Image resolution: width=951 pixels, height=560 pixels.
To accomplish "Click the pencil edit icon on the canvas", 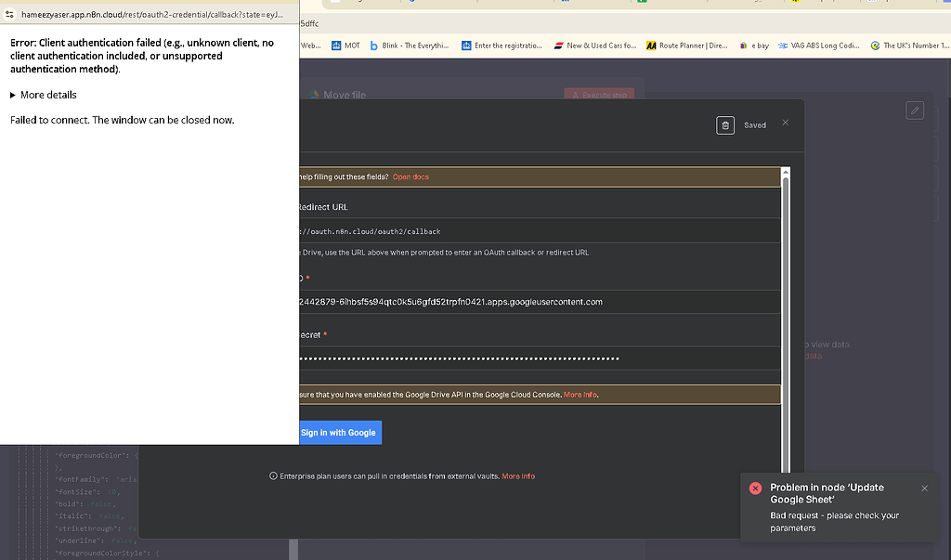I will tap(914, 110).
